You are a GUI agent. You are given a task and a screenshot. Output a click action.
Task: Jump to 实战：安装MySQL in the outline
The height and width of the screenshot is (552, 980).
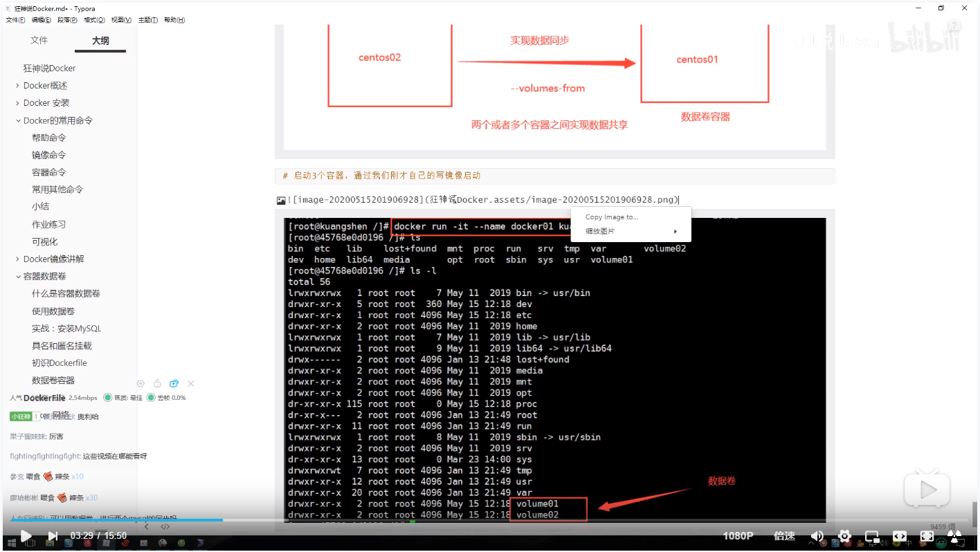[x=66, y=329]
